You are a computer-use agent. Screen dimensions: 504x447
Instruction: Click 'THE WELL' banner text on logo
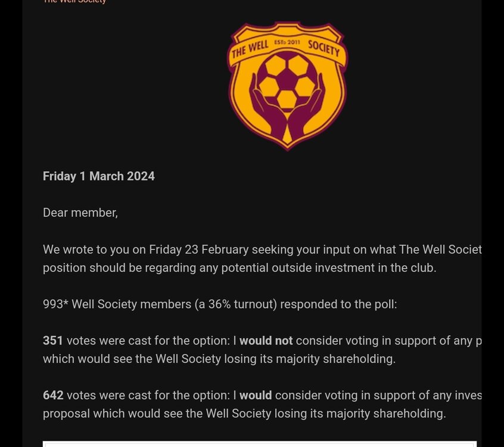(250, 50)
